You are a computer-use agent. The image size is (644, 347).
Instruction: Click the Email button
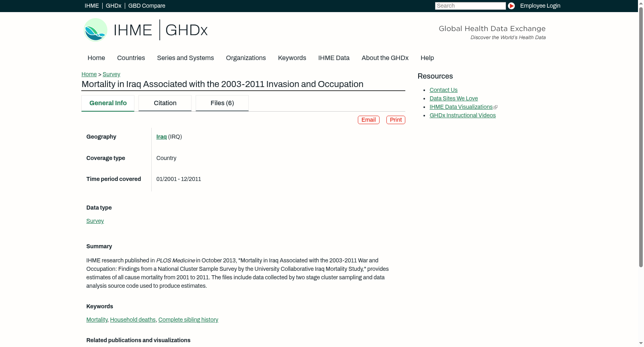tap(369, 120)
